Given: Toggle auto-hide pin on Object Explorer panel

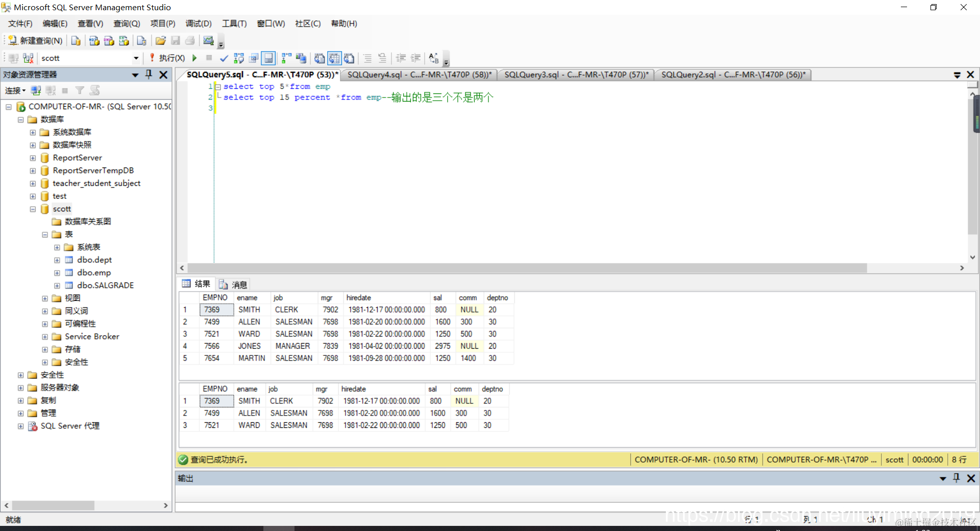Looking at the screenshot, I should point(149,75).
